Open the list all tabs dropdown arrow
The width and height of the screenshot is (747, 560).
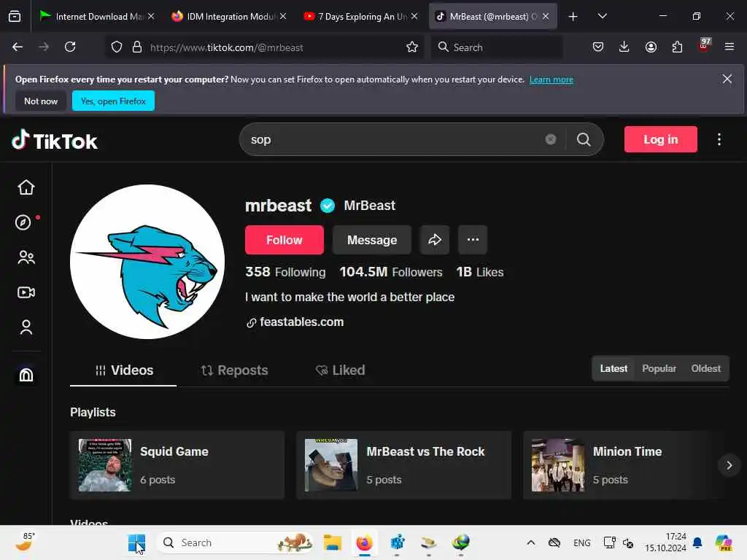(x=602, y=16)
